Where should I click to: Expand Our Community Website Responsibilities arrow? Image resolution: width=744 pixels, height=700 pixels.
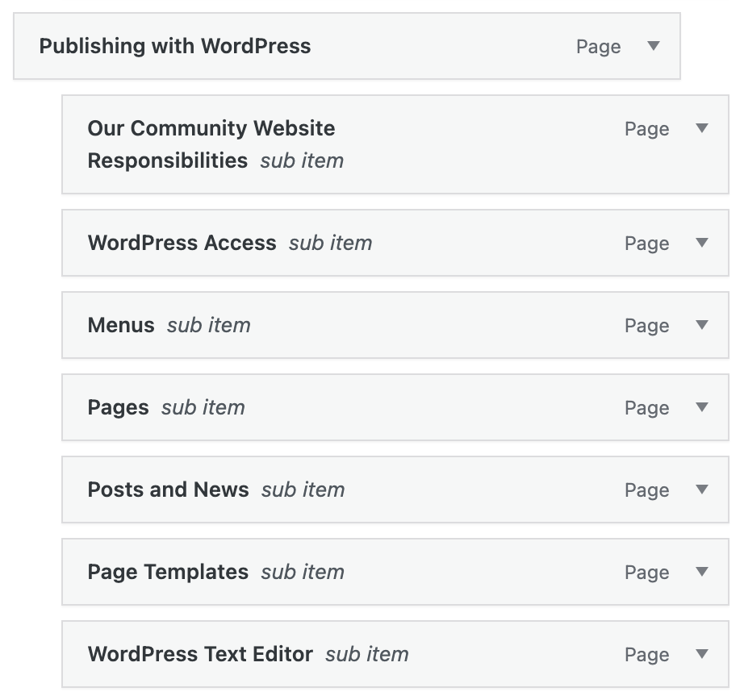pyautogui.click(x=702, y=128)
